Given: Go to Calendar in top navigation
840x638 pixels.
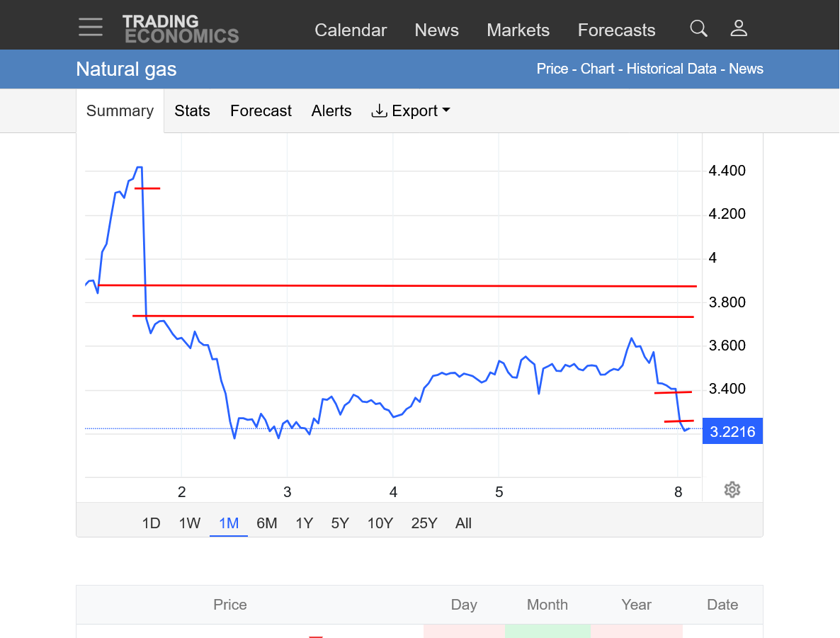Looking at the screenshot, I should pos(351,30).
